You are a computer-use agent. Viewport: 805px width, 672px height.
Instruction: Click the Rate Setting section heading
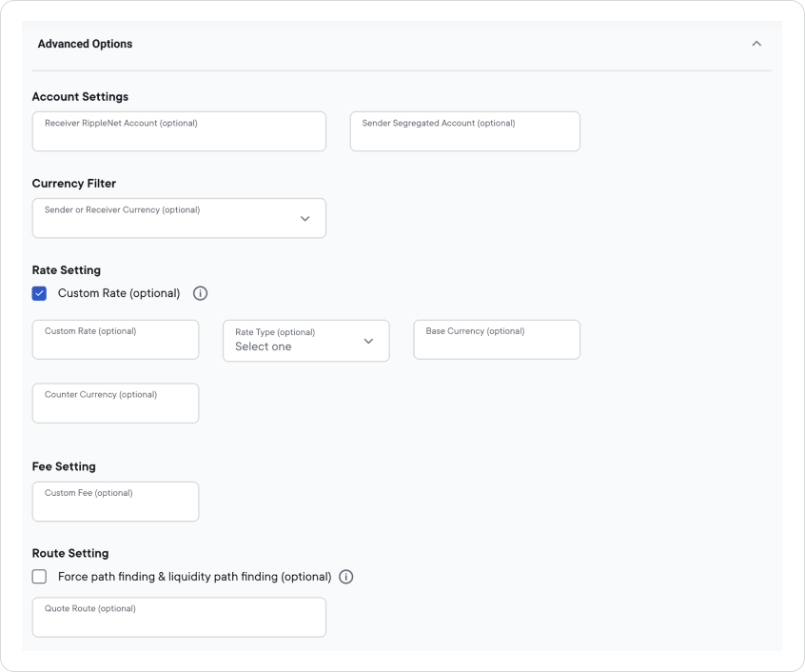[66, 269]
